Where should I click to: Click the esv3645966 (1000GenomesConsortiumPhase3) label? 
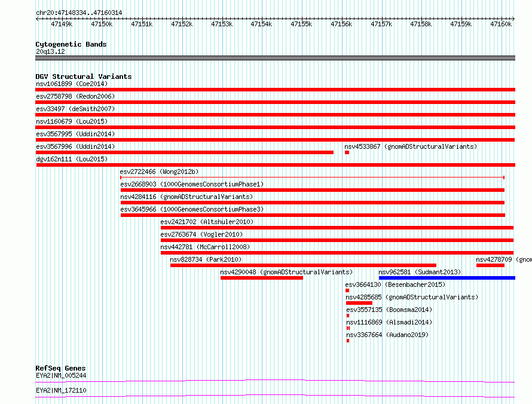[x=192, y=209]
